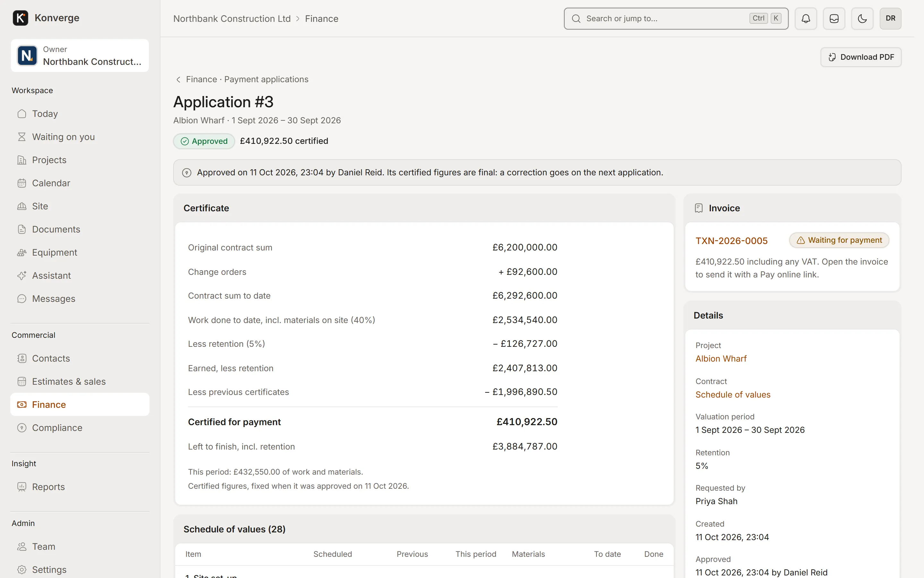The width and height of the screenshot is (924, 578).
Task: Click the Finance breadcrumb in header
Action: [x=321, y=19]
